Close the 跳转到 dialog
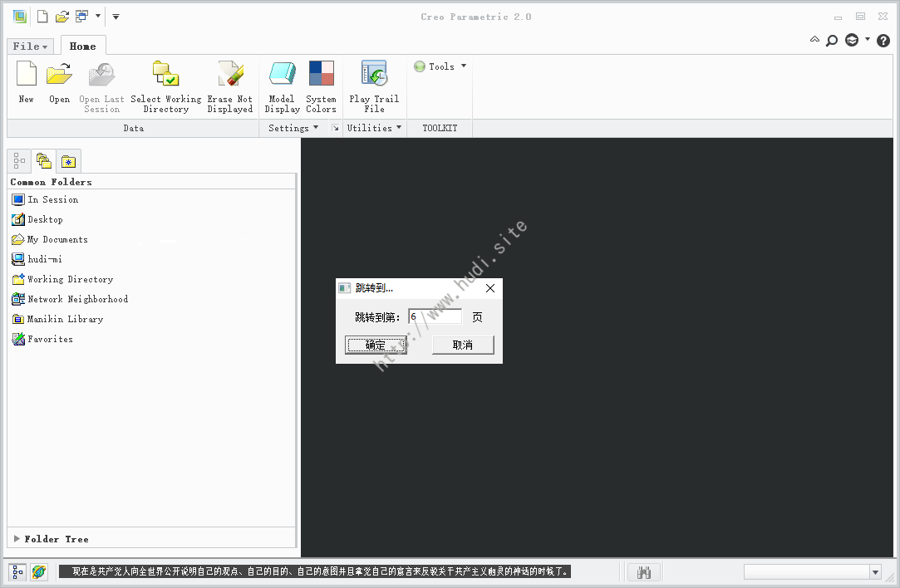This screenshot has height=588, width=900. [490, 288]
